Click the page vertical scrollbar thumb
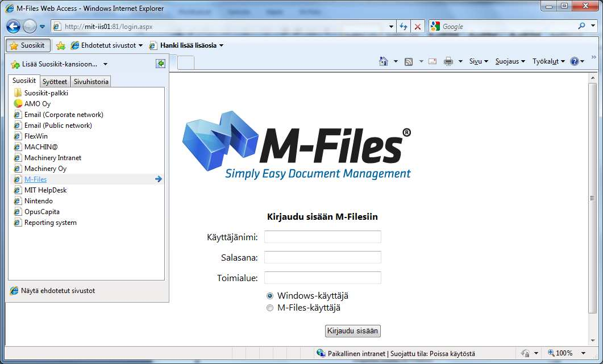This screenshot has width=603, height=364. [592, 198]
